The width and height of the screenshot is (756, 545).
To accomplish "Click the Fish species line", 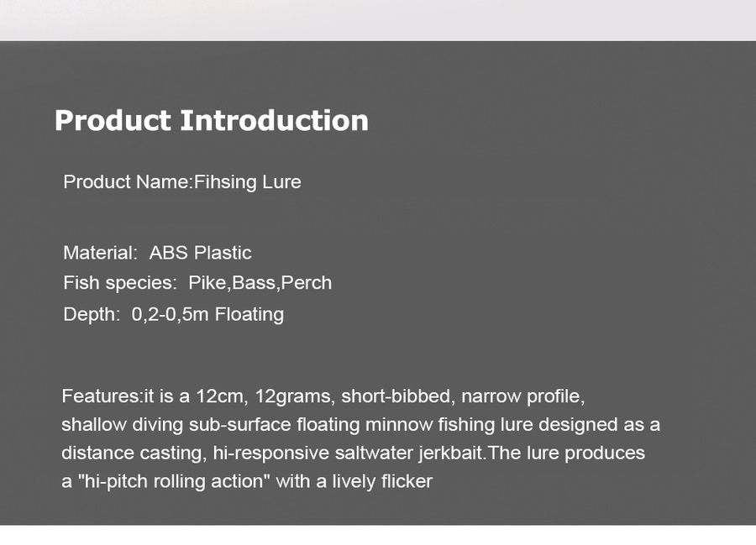I will click(x=197, y=283).
